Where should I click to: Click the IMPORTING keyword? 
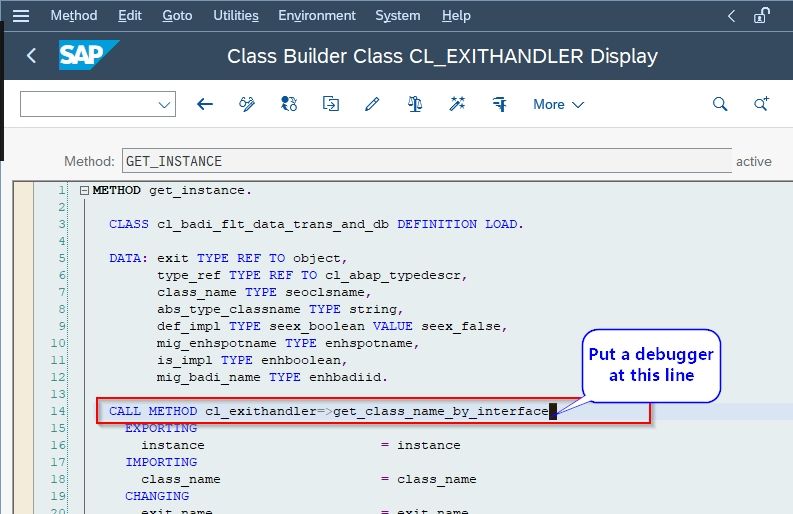coord(161,462)
